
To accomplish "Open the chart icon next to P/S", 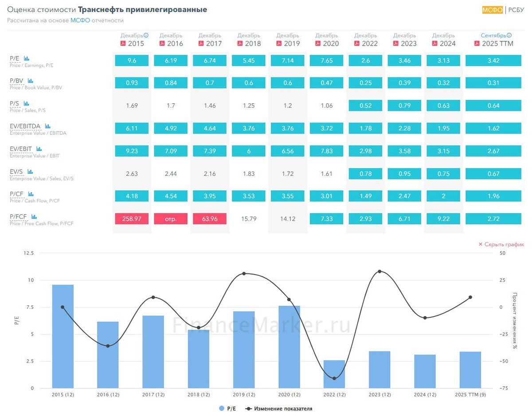I will (x=27, y=103).
